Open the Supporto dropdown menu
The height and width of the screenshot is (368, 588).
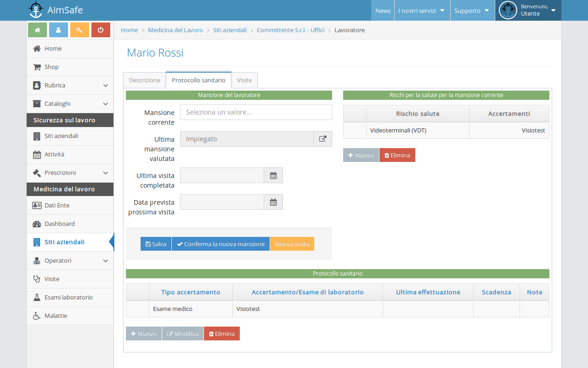pos(472,11)
